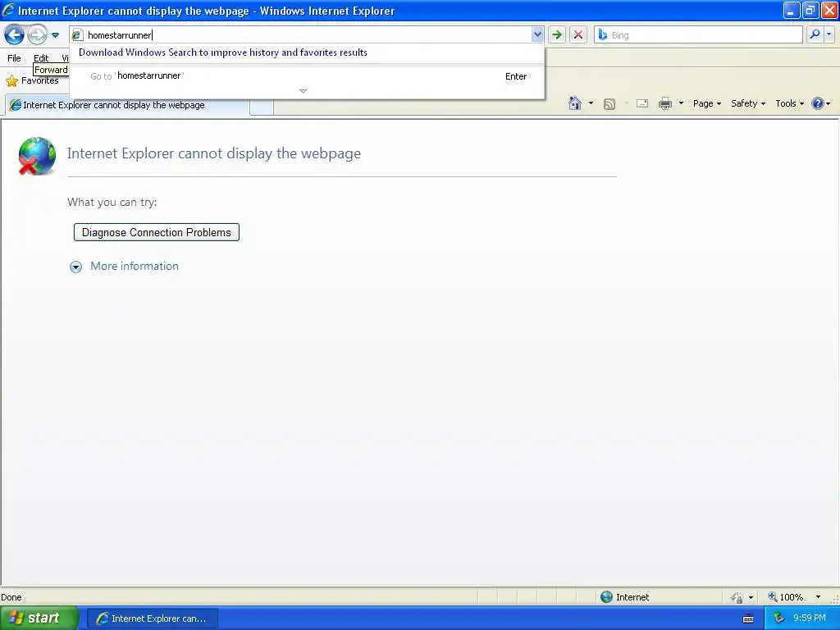
Task: Click the Bing logo icon
Action: pos(603,34)
